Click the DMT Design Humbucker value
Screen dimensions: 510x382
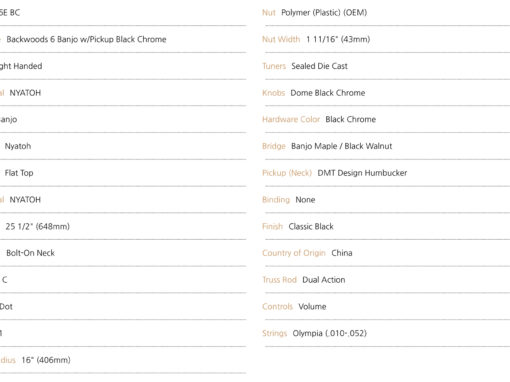(x=362, y=173)
